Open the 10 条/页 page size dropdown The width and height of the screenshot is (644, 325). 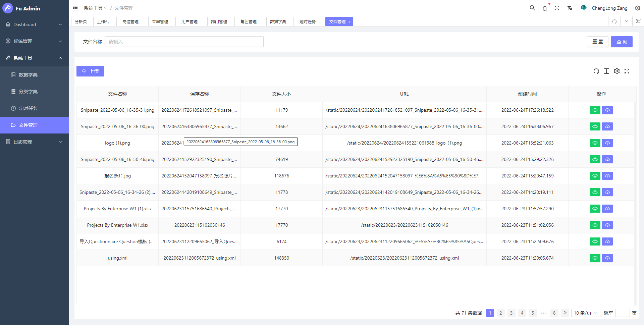tap(586, 313)
